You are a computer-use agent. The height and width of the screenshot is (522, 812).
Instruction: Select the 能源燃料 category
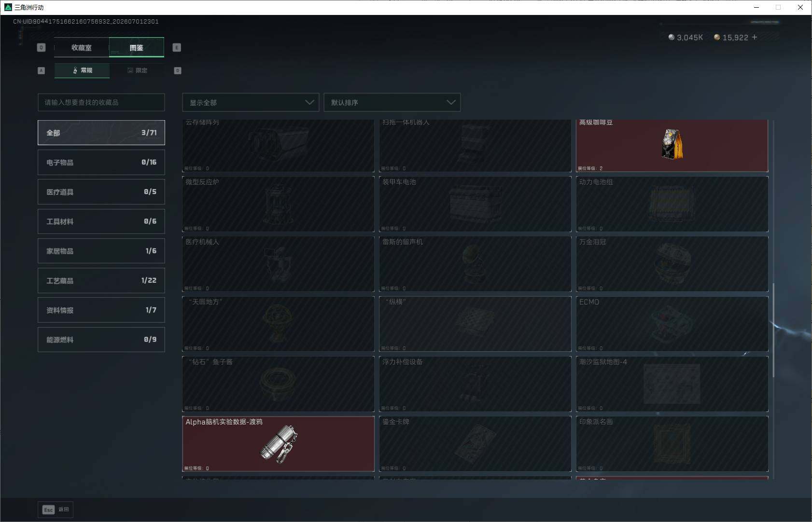click(101, 340)
